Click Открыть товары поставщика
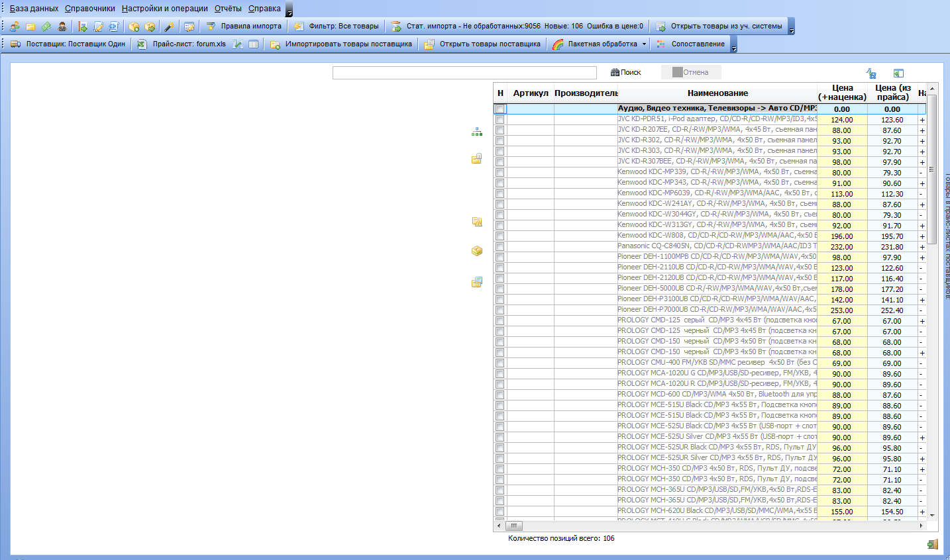This screenshot has width=950, height=560. [483, 44]
